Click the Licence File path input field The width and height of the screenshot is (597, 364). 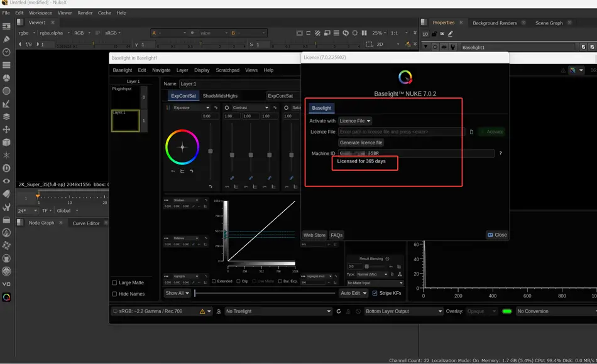pos(402,132)
